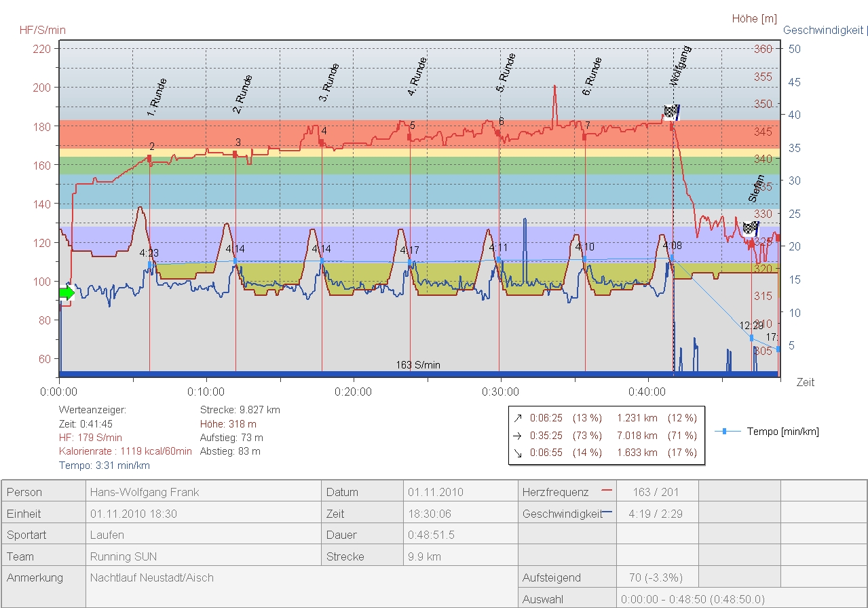Click the descending arrow in the slope summary

[x=518, y=453]
